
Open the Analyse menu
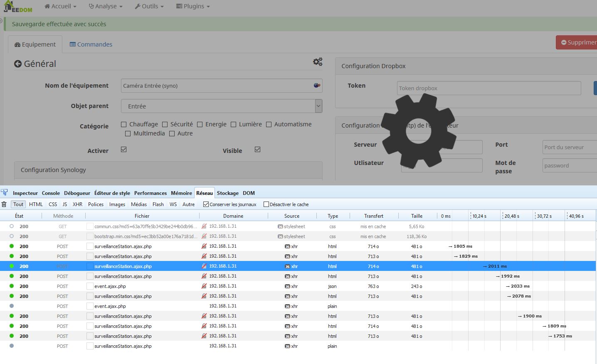[106, 6]
